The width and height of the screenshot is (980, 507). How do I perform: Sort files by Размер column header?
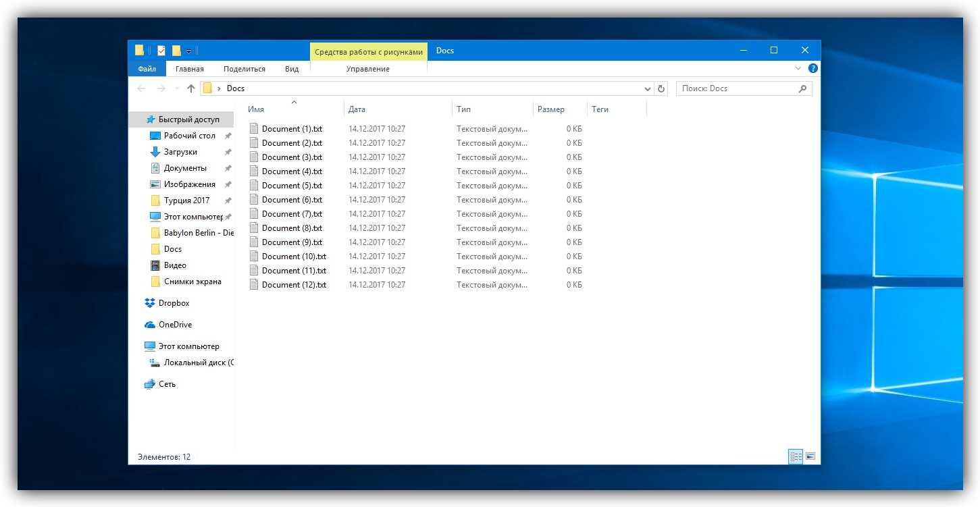click(x=550, y=109)
